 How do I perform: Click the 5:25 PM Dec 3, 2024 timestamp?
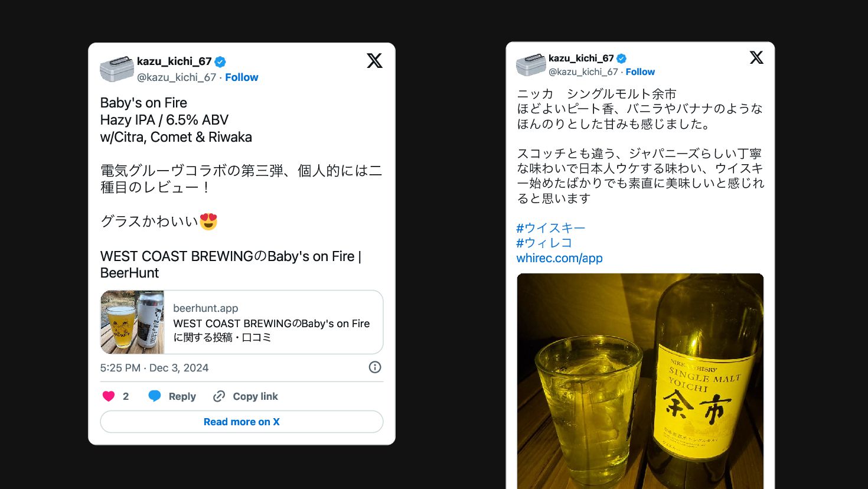(154, 368)
